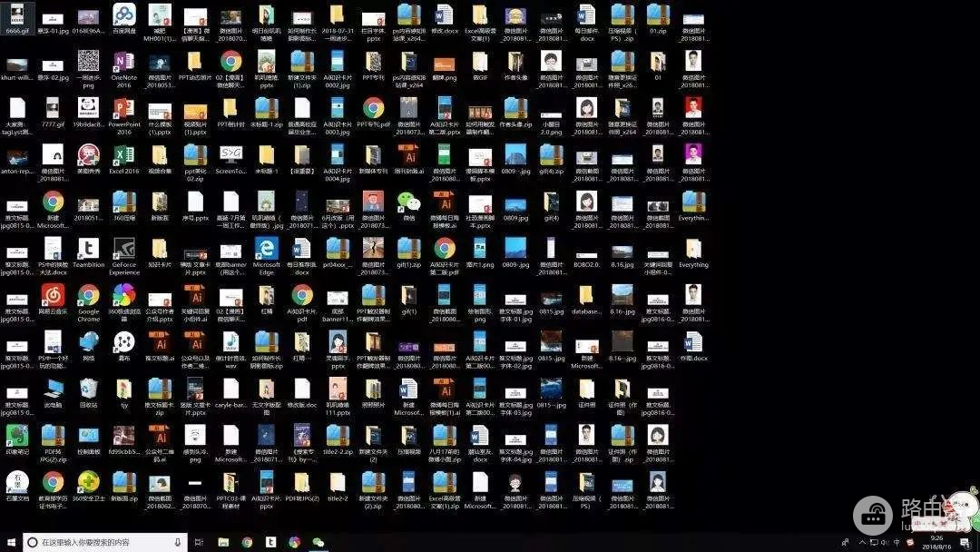980x552 pixels.
Task: Open WeChat from the taskbar
Action: pyautogui.click(x=318, y=542)
